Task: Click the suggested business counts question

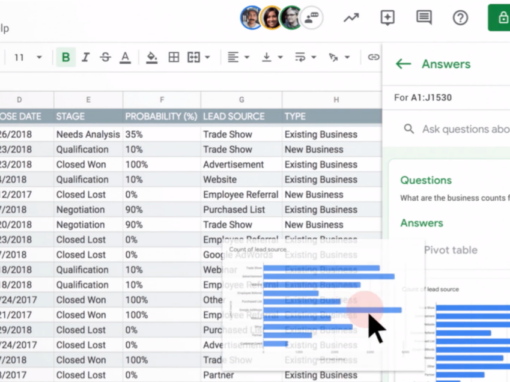Action: (455, 198)
